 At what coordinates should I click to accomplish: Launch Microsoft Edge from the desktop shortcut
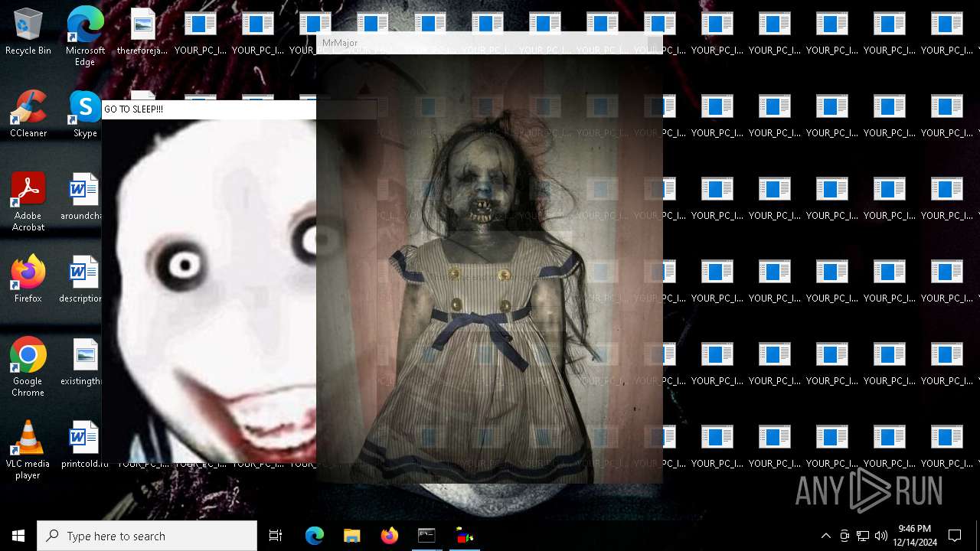coord(85,36)
